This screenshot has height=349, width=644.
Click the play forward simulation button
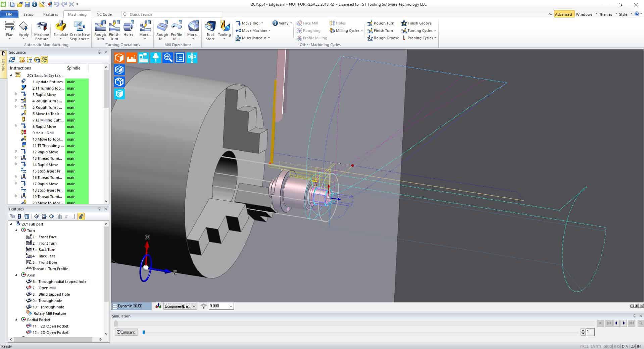click(624, 323)
